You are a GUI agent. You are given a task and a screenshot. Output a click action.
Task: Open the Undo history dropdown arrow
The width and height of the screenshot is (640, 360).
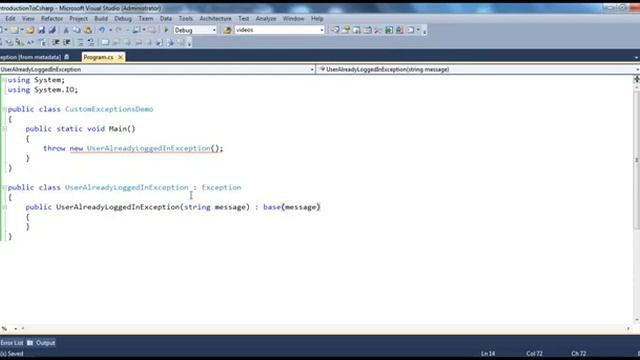[x=110, y=30]
